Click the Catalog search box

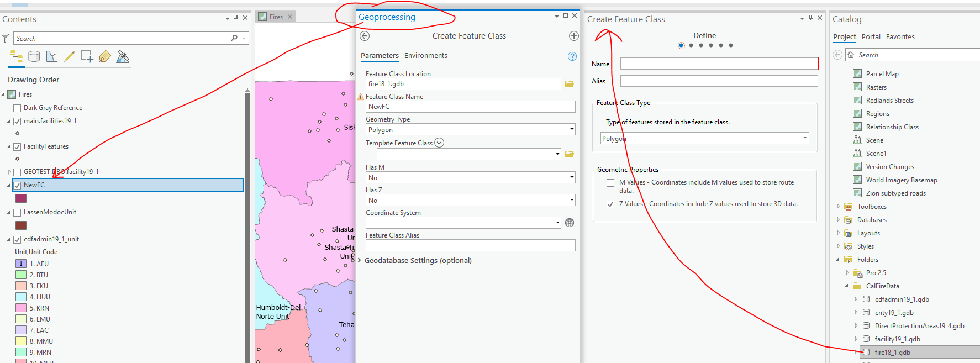click(x=917, y=55)
